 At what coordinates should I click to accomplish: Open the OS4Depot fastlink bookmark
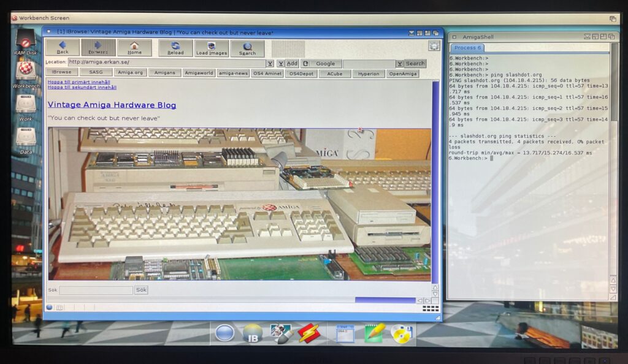pyautogui.click(x=301, y=74)
